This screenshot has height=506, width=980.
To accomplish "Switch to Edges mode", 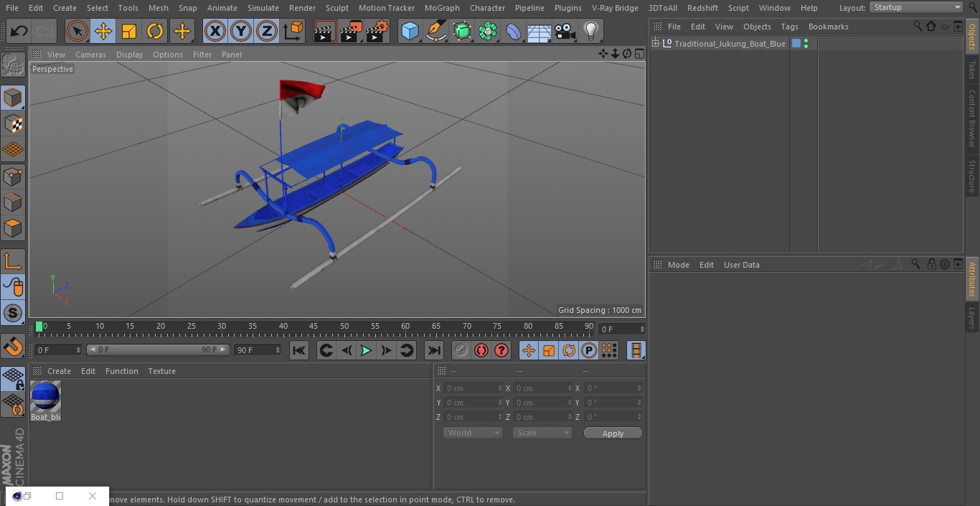I will 13,202.
